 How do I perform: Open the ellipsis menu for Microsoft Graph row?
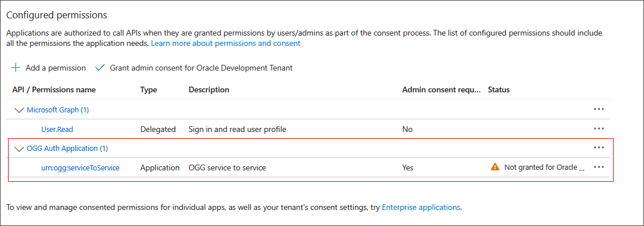599,110
